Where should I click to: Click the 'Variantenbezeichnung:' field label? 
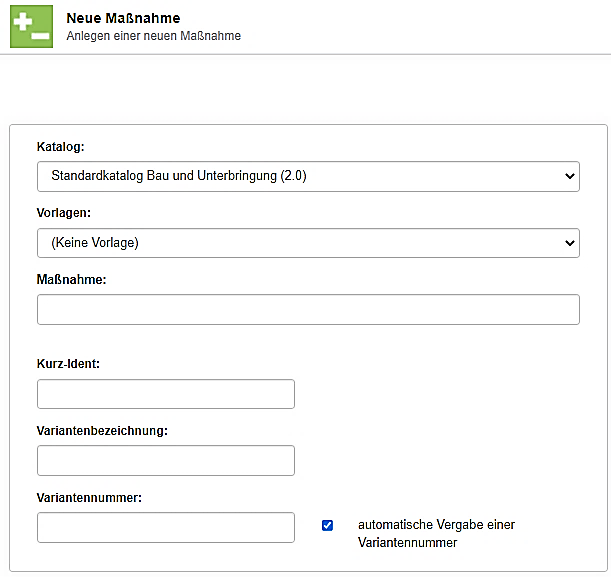[102, 430]
